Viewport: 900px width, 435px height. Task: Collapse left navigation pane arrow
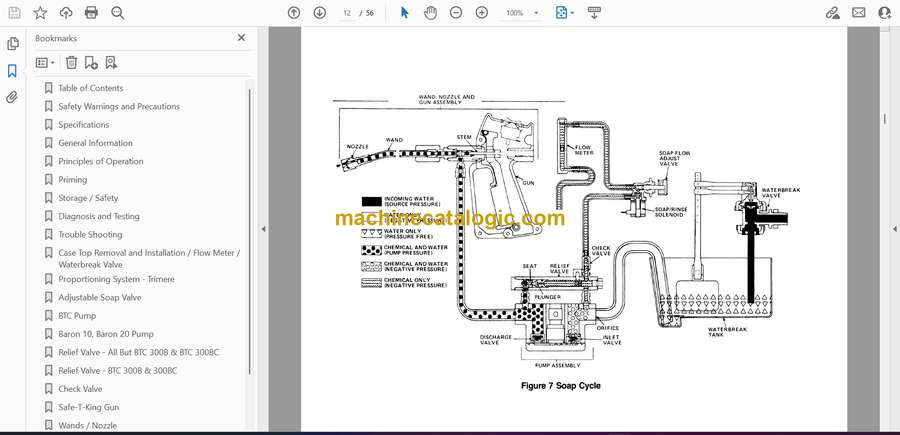[x=263, y=229]
